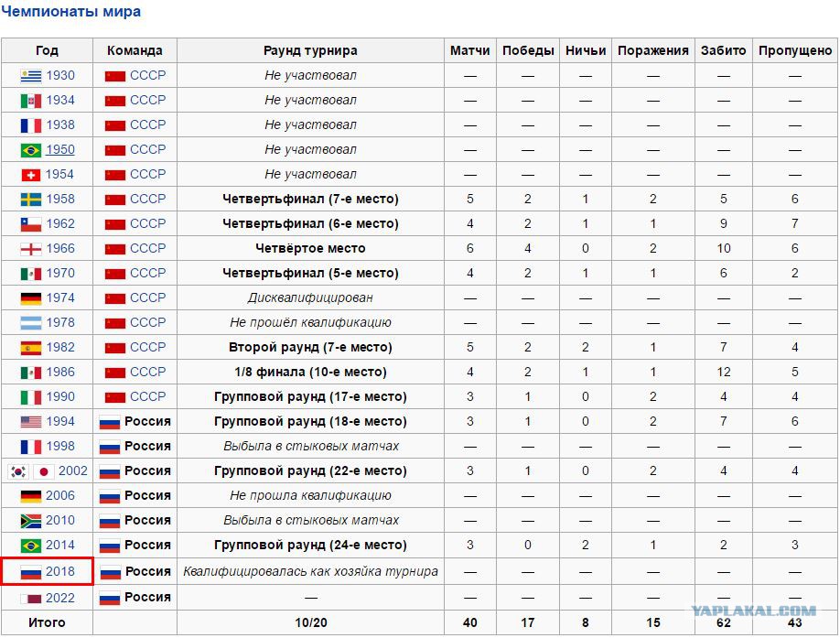Open the underlined 1950 year link
Screen dimensions: 840x638
point(60,149)
